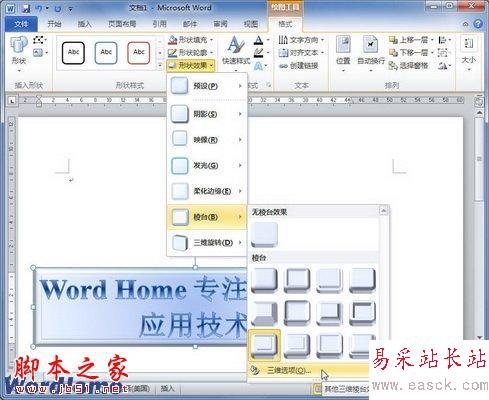The image size is (489, 400).
Task: Apply the blue-outlined Abc shape style
Action: 106,53
